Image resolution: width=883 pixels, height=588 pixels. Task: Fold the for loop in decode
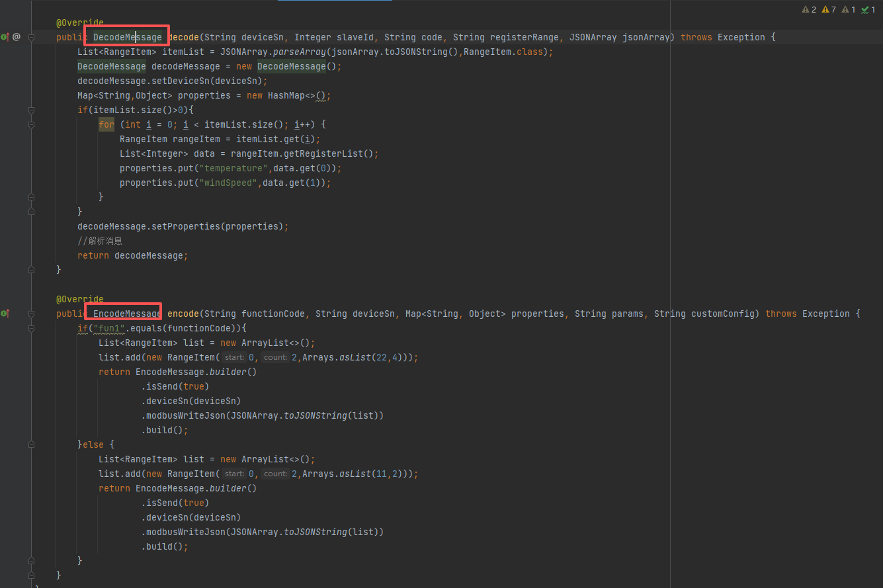tap(31, 124)
